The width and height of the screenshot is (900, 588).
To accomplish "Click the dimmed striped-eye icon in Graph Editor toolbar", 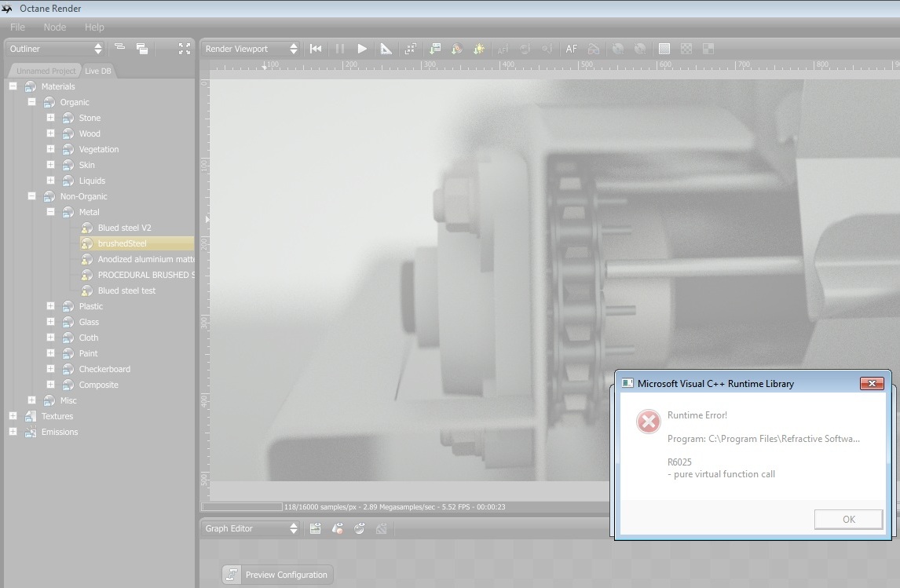I will [381, 528].
